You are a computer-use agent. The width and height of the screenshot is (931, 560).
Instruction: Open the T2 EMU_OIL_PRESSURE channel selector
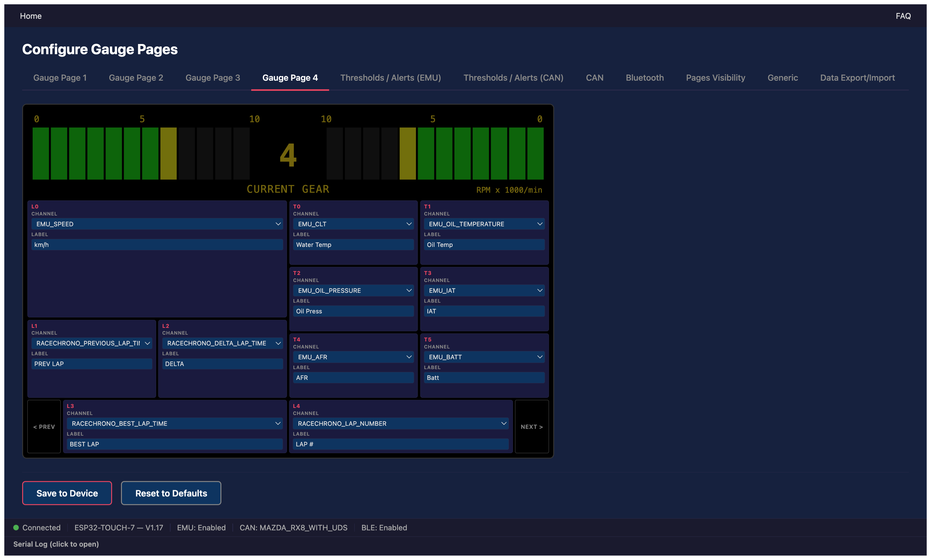353,291
